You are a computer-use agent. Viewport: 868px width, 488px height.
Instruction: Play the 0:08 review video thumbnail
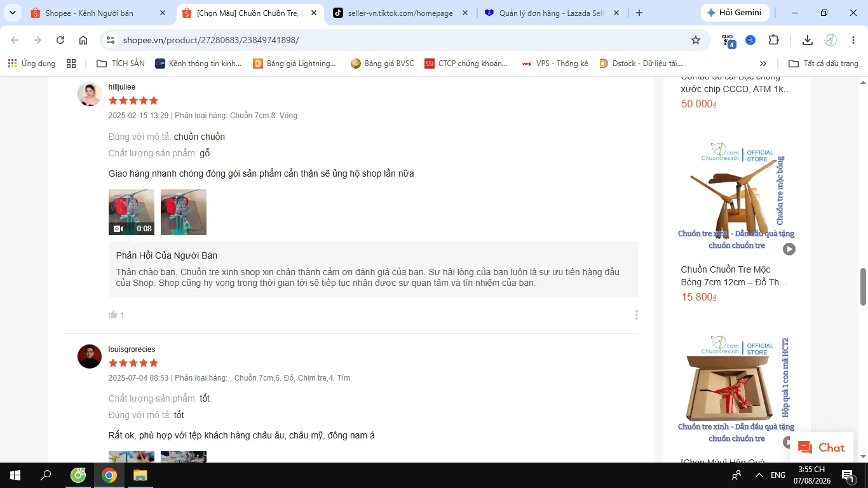pos(132,212)
